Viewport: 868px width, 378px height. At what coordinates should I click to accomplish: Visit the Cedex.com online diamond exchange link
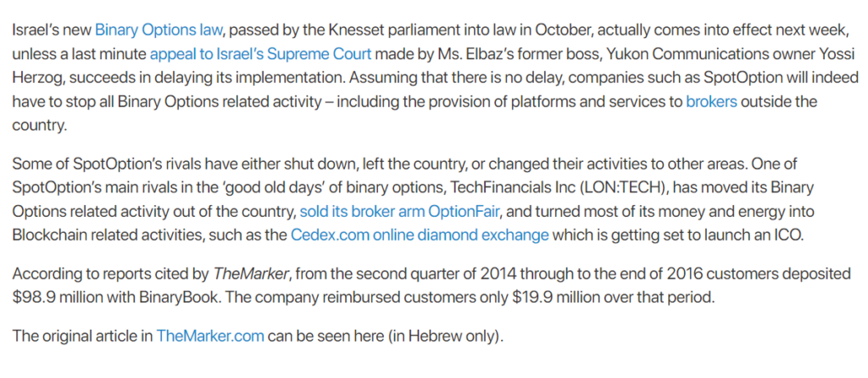[x=420, y=236]
